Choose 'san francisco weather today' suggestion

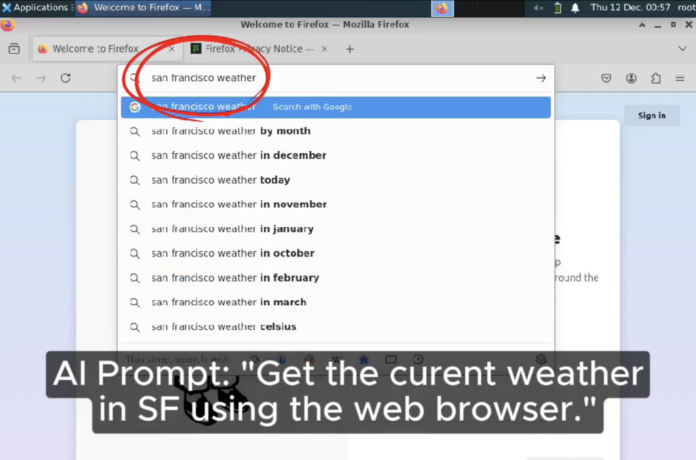[220, 180]
